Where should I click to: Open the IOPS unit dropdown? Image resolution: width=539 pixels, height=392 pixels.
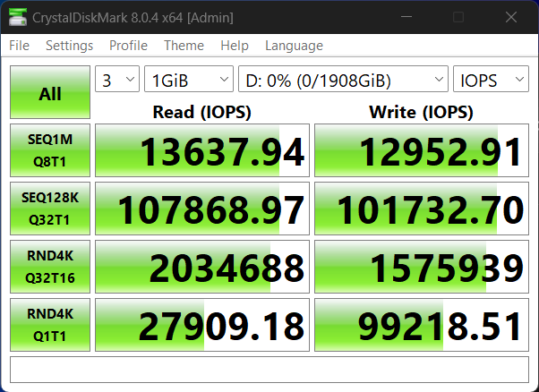(x=491, y=79)
